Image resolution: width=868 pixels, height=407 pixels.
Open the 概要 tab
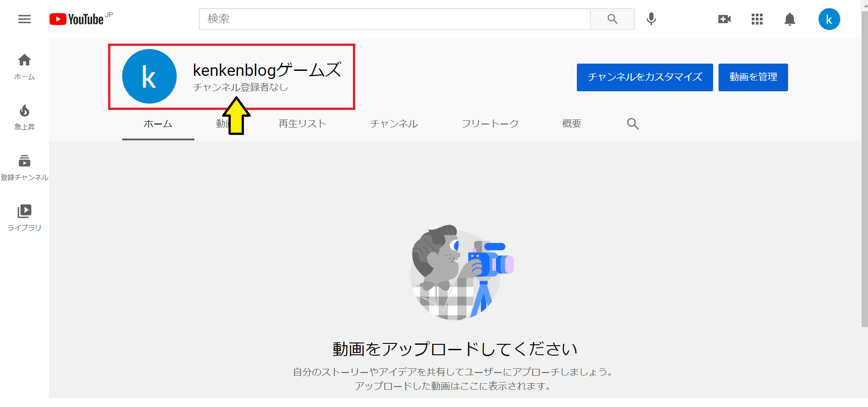pyautogui.click(x=571, y=124)
